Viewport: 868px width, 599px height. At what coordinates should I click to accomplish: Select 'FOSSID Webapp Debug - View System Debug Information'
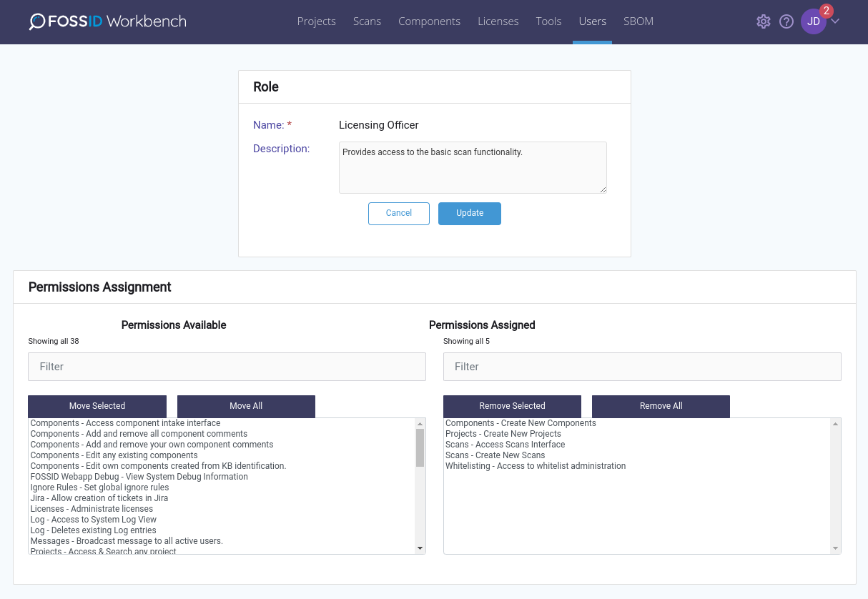coord(222,477)
